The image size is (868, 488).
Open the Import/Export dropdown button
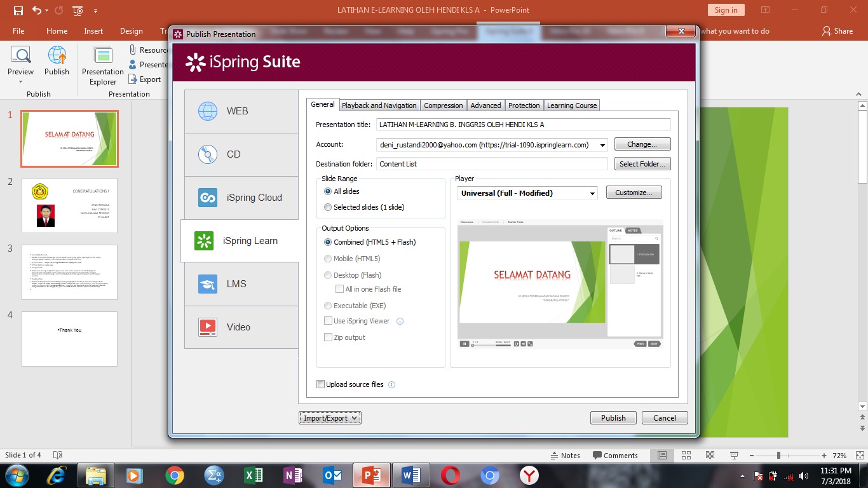pyautogui.click(x=330, y=418)
